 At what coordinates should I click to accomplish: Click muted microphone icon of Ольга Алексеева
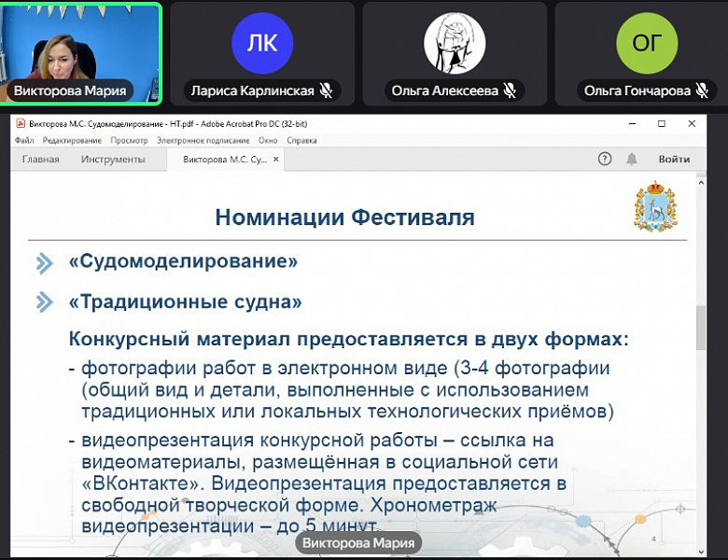[x=510, y=91]
